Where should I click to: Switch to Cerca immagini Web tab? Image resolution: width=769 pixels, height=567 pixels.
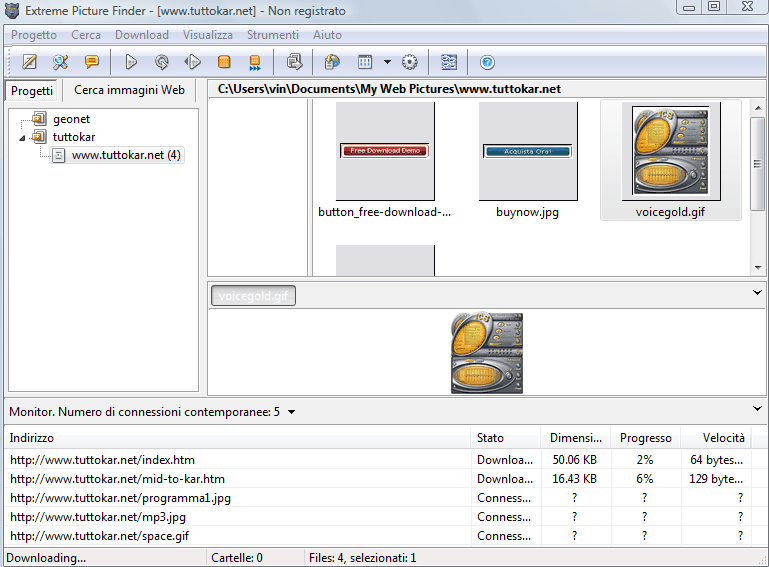click(x=129, y=89)
